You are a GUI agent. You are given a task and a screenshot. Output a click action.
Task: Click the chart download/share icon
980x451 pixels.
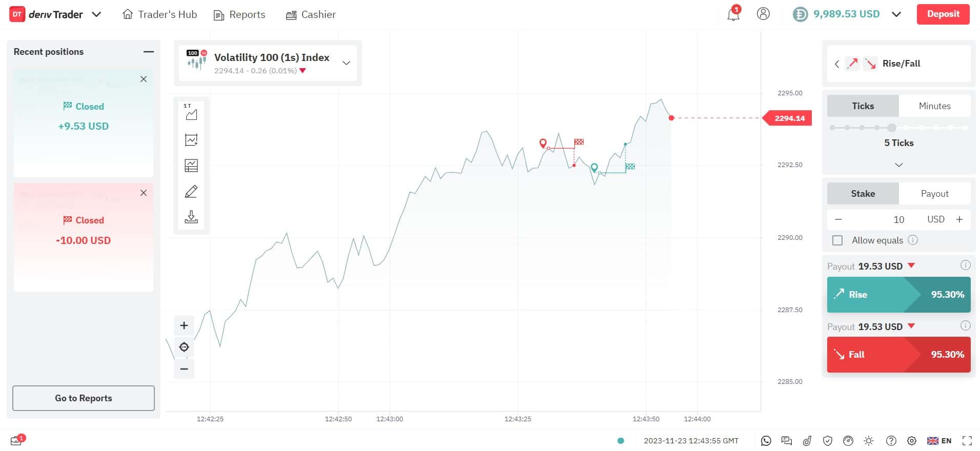[x=191, y=217]
